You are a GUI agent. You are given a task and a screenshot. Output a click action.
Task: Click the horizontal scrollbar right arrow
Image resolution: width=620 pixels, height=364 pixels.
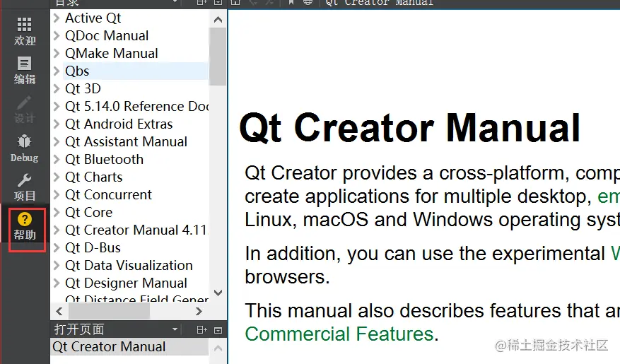tap(199, 312)
